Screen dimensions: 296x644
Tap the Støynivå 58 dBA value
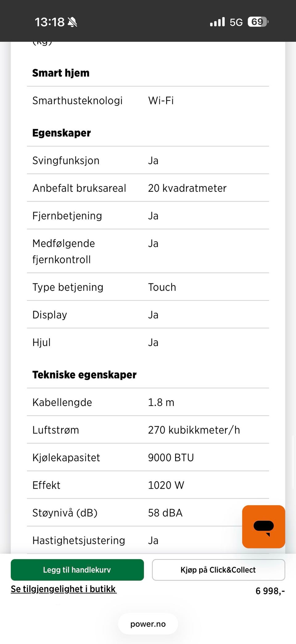coord(165,513)
